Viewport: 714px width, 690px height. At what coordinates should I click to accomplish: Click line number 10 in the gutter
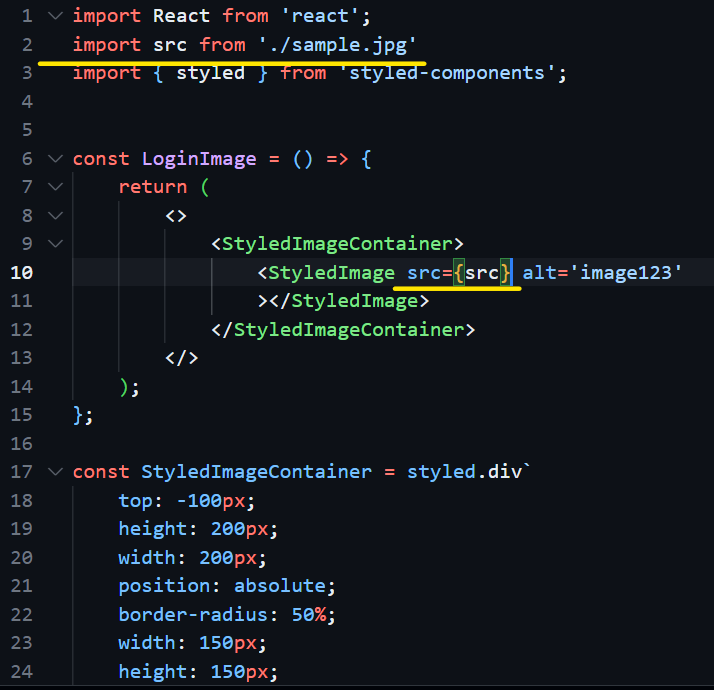[22, 273]
